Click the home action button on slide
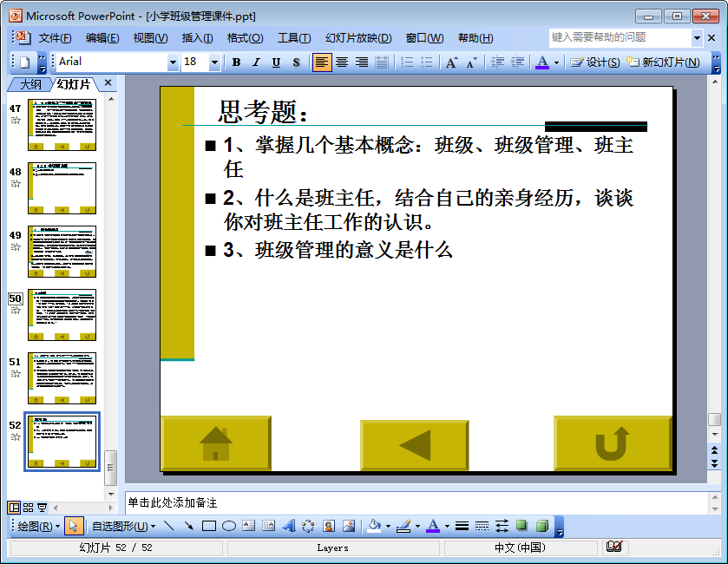 point(216,443)
